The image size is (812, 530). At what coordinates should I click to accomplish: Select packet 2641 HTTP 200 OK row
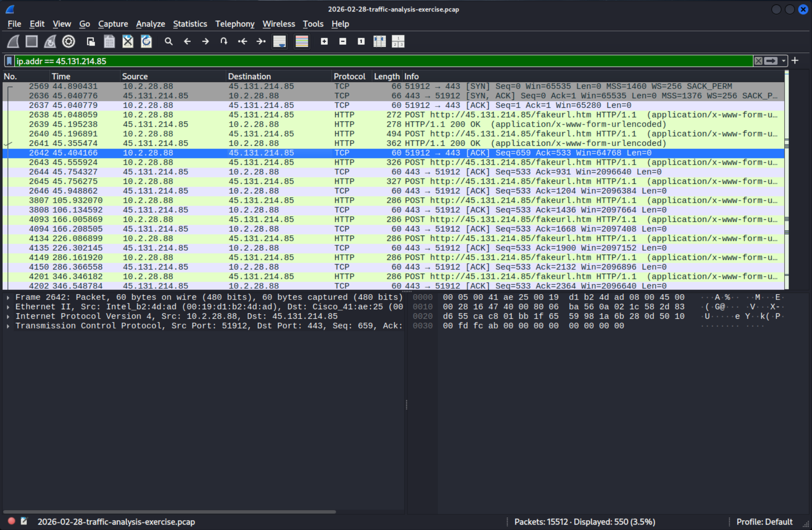coord(393,143)
